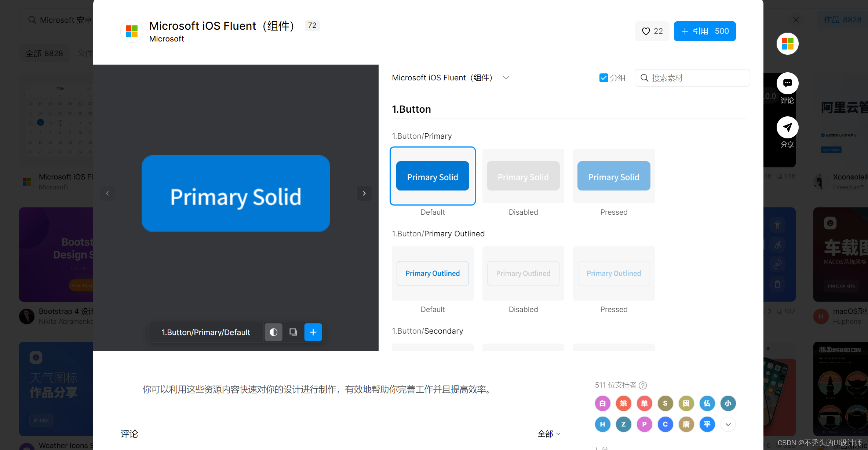Expand the supporter list with the chevron
868x450 pixels.
pos(728,424)
